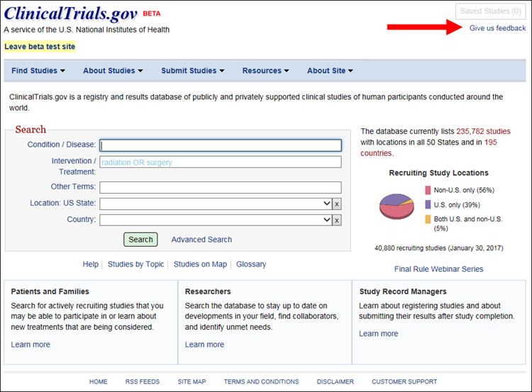Screen dimensions: 532x392
Task: Expand the Submit Studies menu
Action: point(193,71)
